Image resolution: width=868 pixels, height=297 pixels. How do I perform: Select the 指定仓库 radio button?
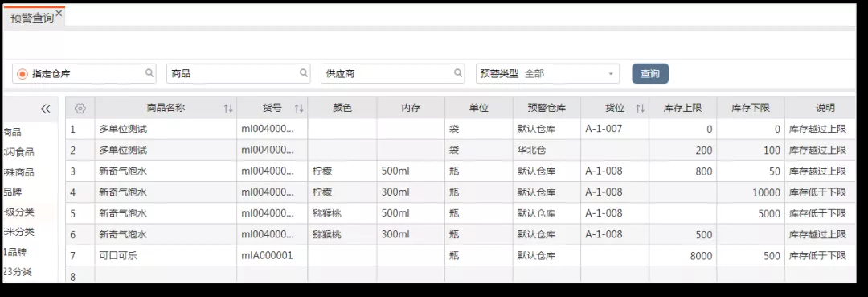coord(23,74)
